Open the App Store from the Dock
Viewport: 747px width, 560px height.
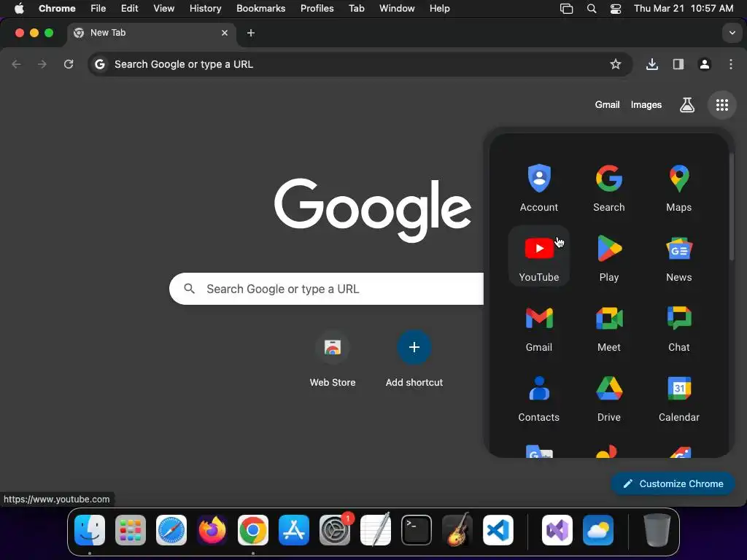293,530
